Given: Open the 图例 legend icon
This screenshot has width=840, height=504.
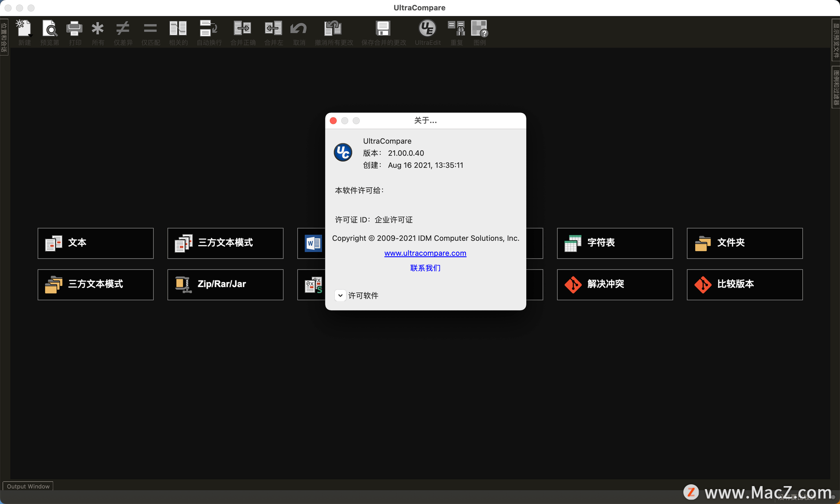Looking at the screenshot, I should click(479, 29).
